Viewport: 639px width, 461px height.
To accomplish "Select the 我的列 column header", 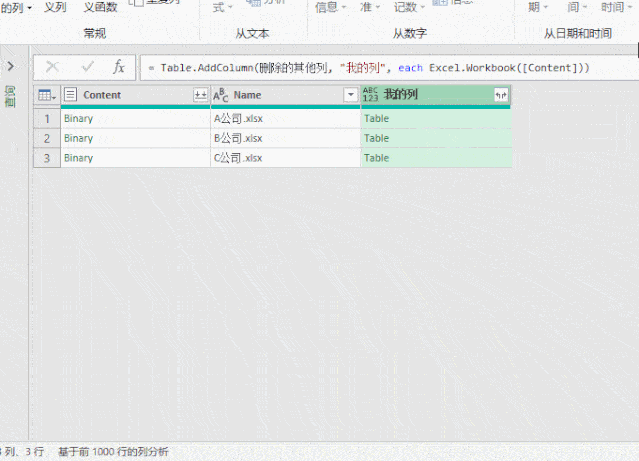I will tap(436, 95).
